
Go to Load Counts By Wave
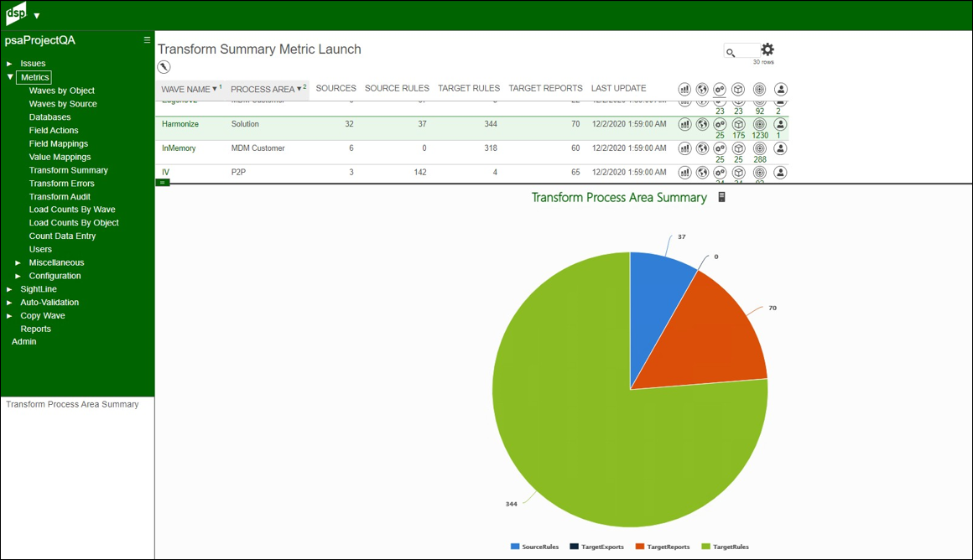coord(72,210)
